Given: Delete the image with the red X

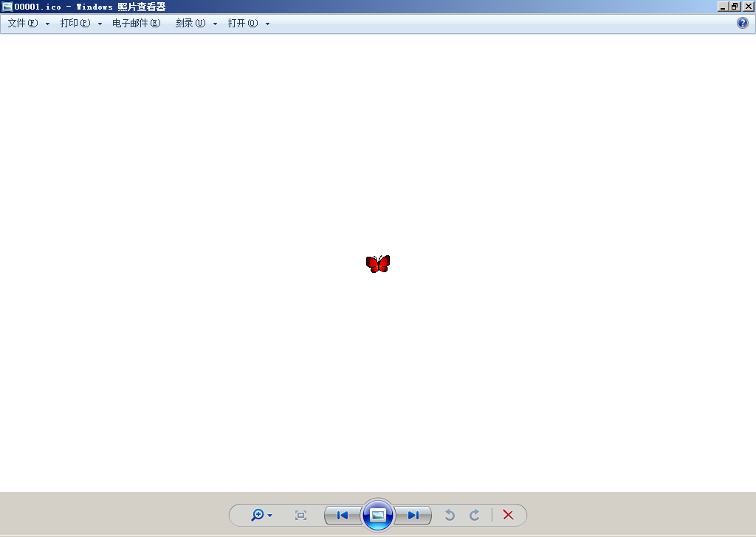Looking at the screenshot, I should 508,515.
